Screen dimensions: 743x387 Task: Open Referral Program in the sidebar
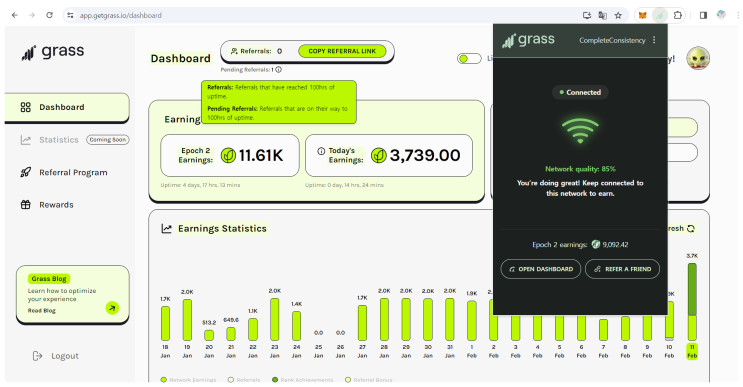click(64, 172)
